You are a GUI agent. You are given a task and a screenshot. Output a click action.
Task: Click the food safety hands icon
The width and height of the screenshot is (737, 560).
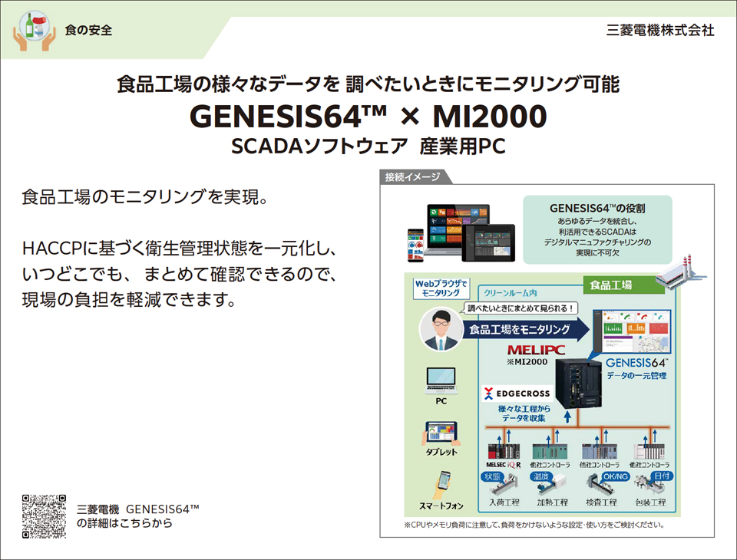[x=35, y=31]
